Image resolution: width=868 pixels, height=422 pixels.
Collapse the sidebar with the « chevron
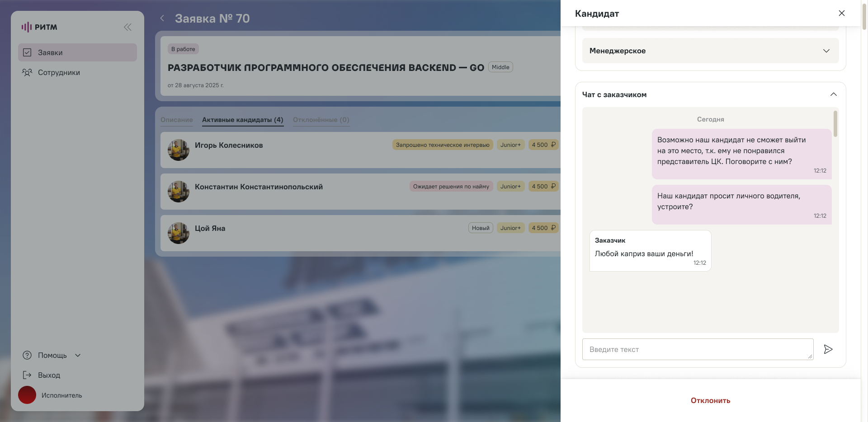(x=127, y=27)
